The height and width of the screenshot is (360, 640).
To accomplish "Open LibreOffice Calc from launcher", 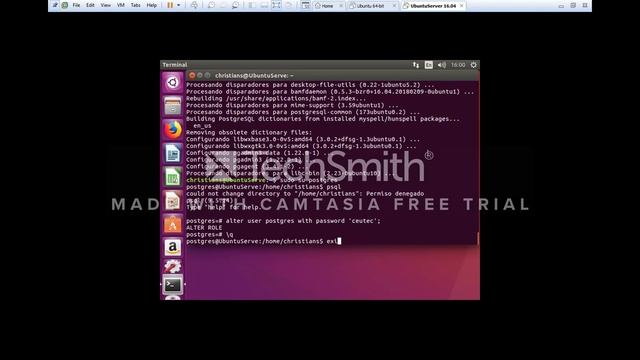I will pos(173,177).
